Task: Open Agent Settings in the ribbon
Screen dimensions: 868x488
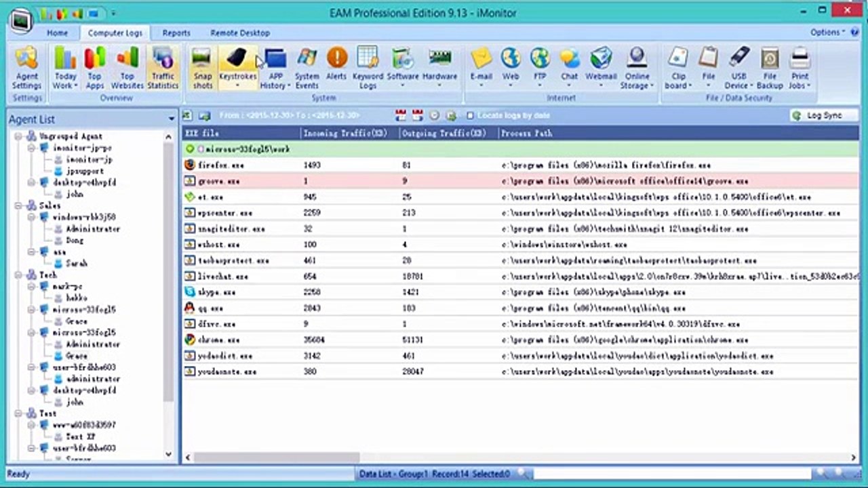Action: 27,68
